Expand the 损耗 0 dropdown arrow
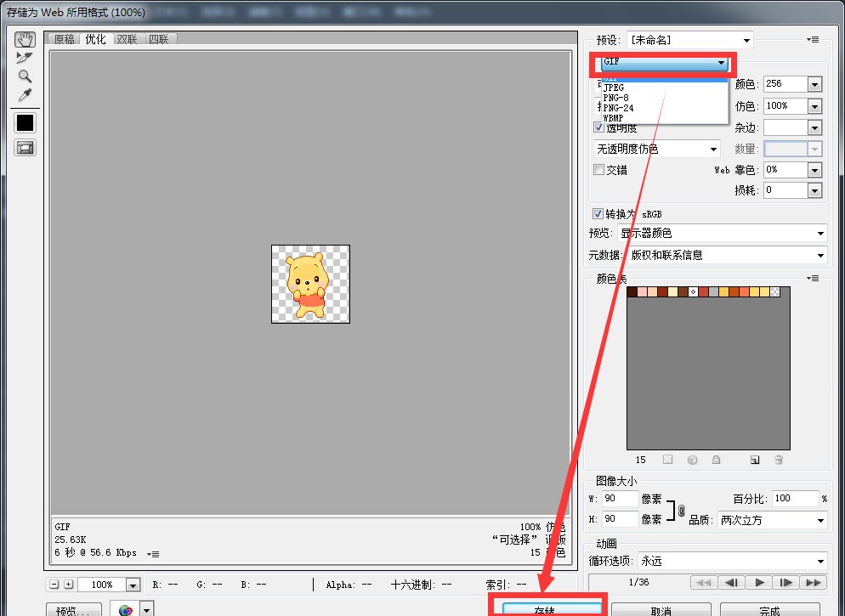Viewport: 845px width, 616px height. coord(814,190)
